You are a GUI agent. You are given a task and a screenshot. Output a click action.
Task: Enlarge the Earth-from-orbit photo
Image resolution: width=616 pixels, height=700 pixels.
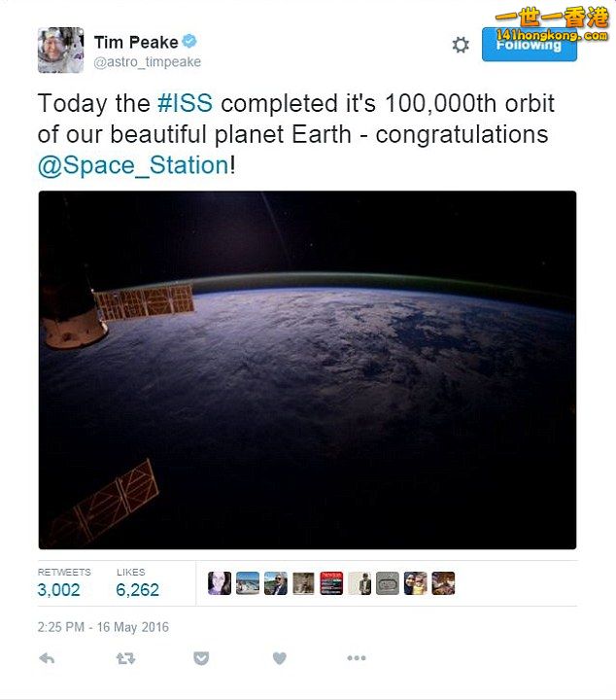[x=307, y=369]
